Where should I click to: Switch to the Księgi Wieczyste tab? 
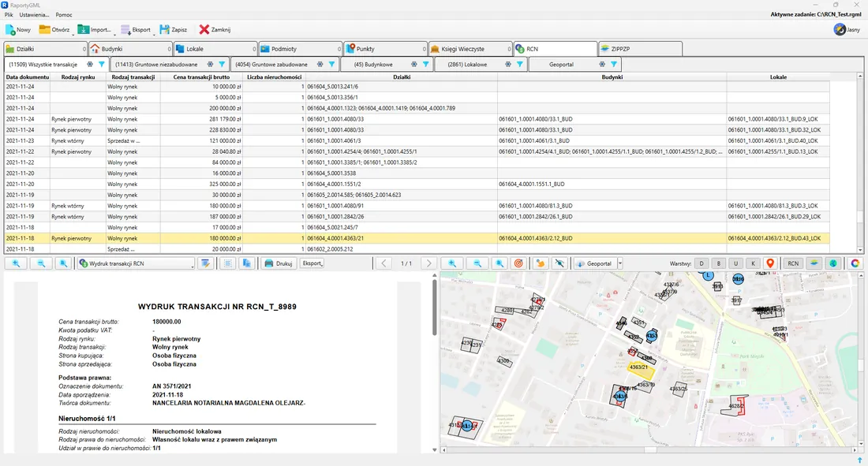coord(471,49)
